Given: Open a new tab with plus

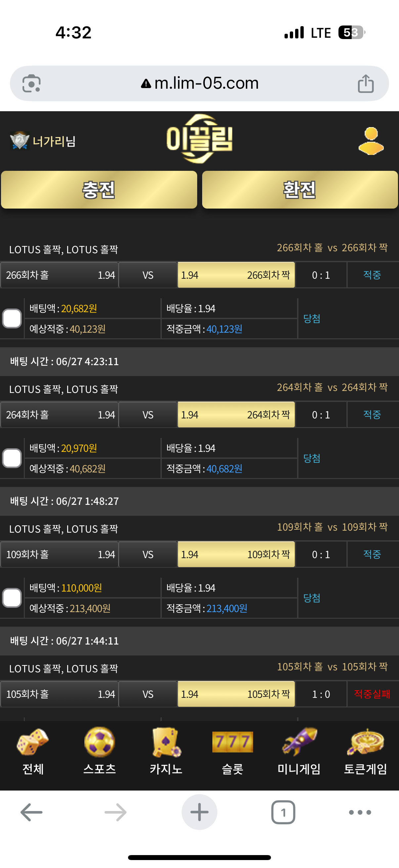Looking at the screenshot, I should pos(199,812).
